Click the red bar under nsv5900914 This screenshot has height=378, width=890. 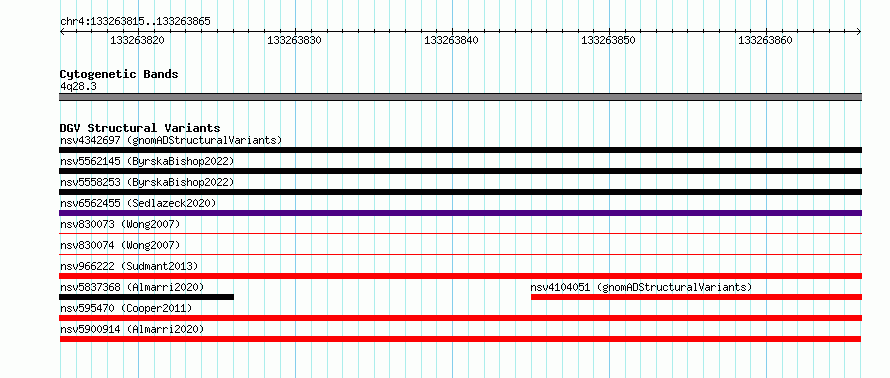[460, 339]
